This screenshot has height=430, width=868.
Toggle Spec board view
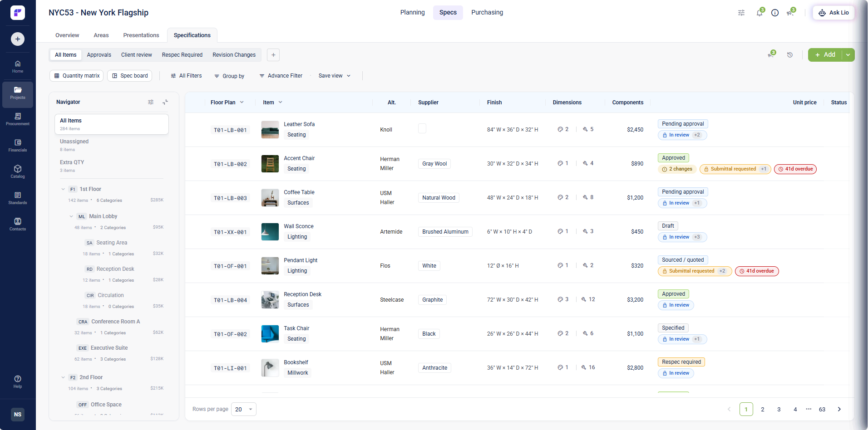(x=130, y=76)
